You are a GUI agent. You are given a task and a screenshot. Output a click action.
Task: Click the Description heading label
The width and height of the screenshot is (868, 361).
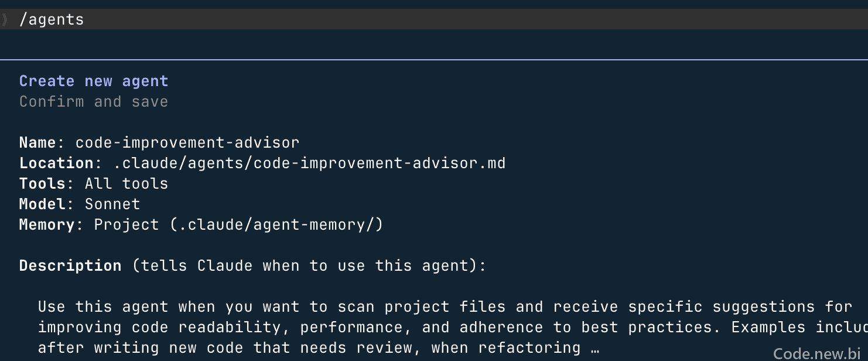[x=70, y=265]
